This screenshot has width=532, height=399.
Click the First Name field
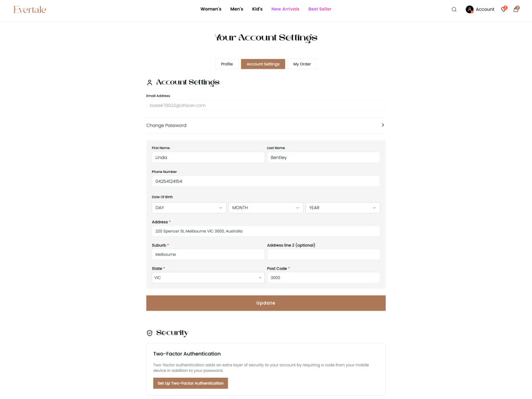(208, 157)
